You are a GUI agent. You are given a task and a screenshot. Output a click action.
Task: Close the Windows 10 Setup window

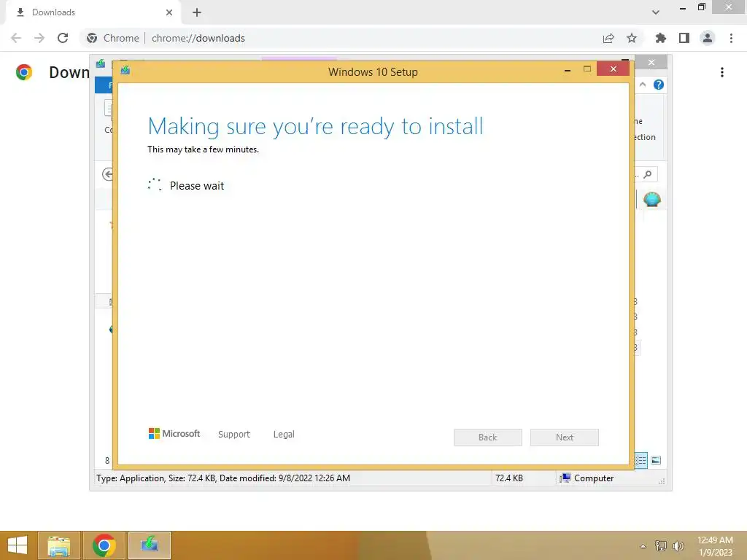coord(613,69)
